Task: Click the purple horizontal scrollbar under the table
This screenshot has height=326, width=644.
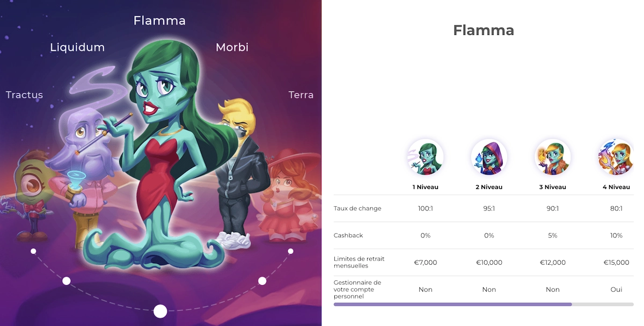Action: [452, 305]
